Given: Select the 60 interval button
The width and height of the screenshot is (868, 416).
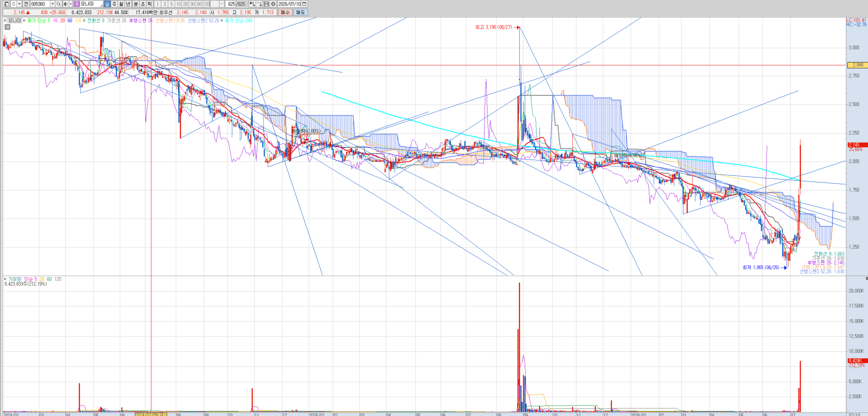Looking at the screenshot, I should coord(199,4).
